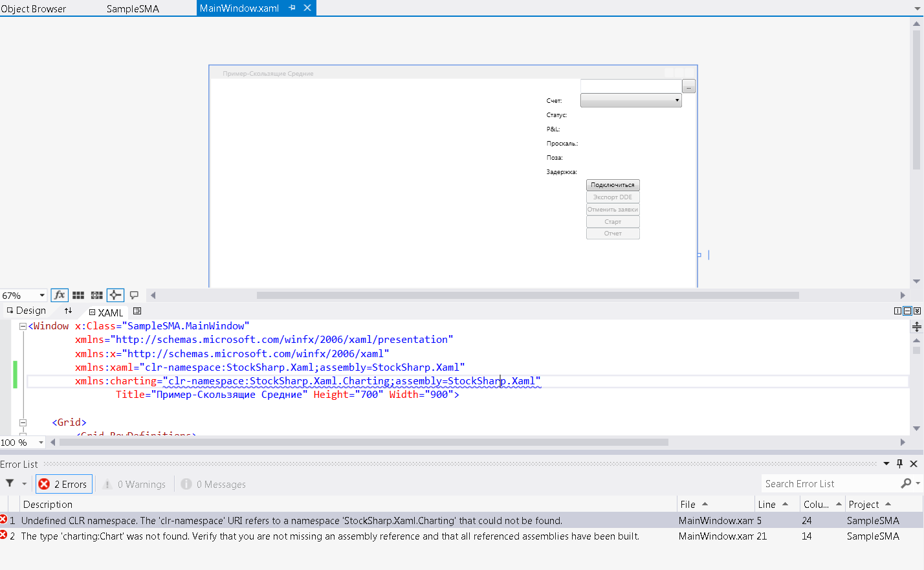The width and height of the screenshot is (924, 570).
Task: Toggle the 0 Warnings filter
Action: point(135,484)
